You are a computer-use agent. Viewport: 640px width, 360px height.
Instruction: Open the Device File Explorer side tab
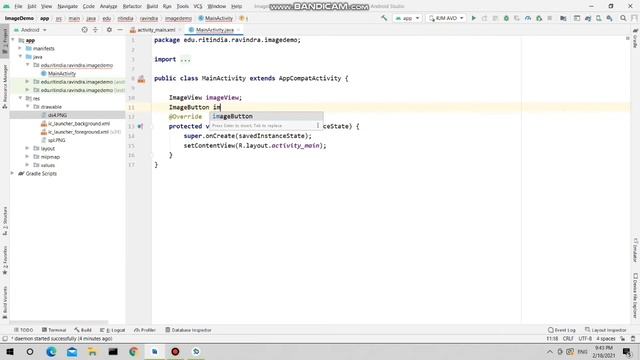(x=635, y=296)
